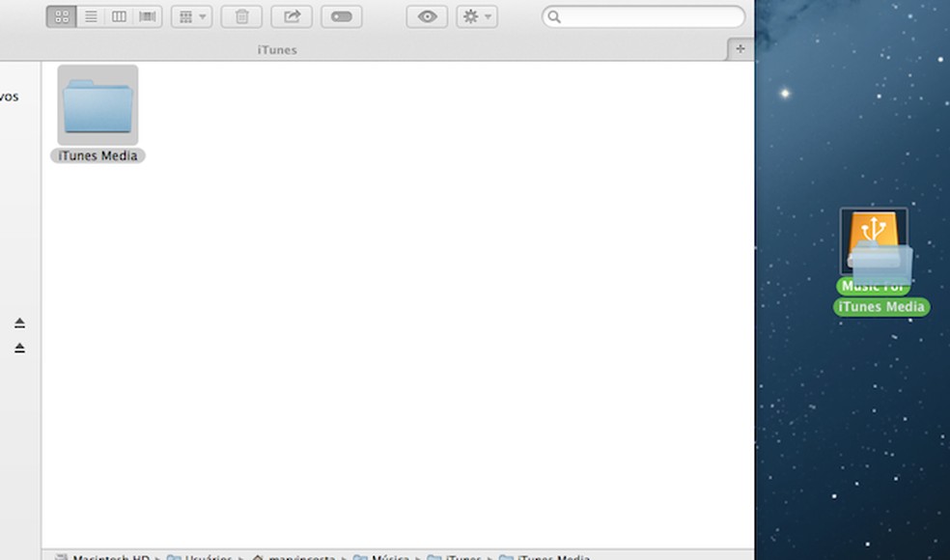This screenshot has height=560, width=950.
Task: Add a new Finder tab with plus button
Action: 740,49
